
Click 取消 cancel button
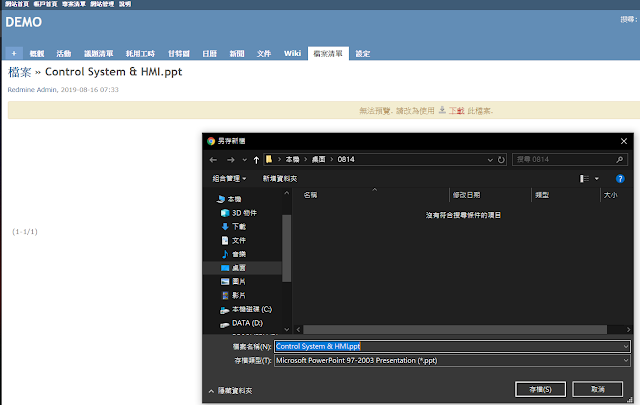click(x=598, y=389)
